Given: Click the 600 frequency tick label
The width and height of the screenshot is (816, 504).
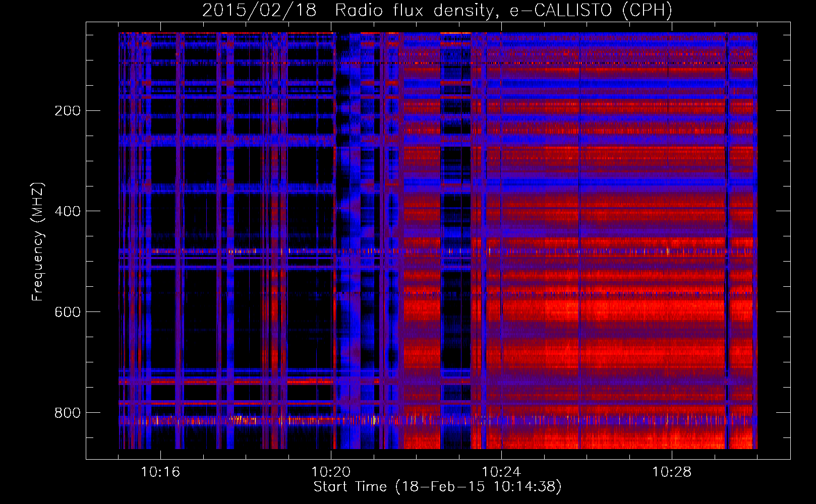Looking at the screenshot, I should [68, 312].
